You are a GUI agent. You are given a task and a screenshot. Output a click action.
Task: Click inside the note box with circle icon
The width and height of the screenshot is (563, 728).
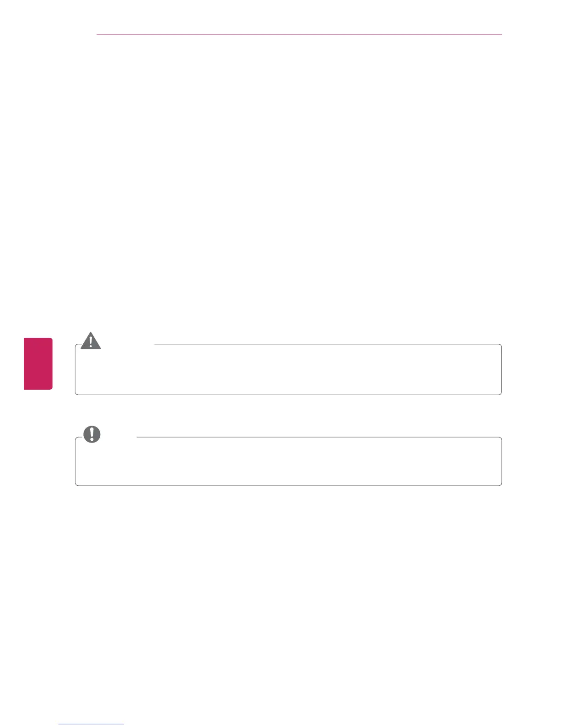pos(288,462)
